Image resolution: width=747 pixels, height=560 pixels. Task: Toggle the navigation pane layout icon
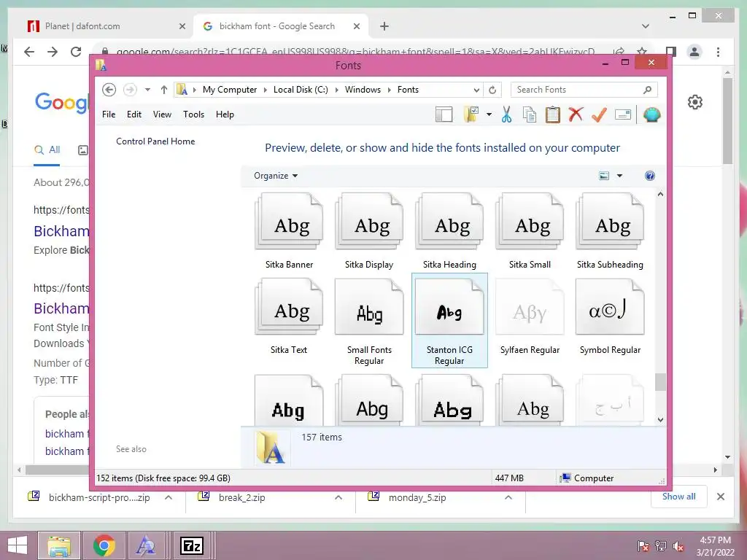pyautogui.click(x=444, y=114)
